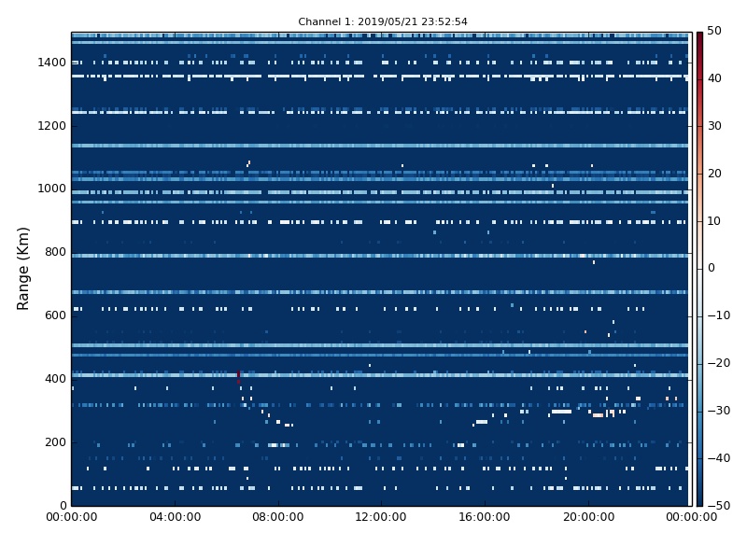This screenshot has height=560, width=747.
Task: Click the y-axis tick label 1200
Action: pyautogui.click(x=52, y=126)
